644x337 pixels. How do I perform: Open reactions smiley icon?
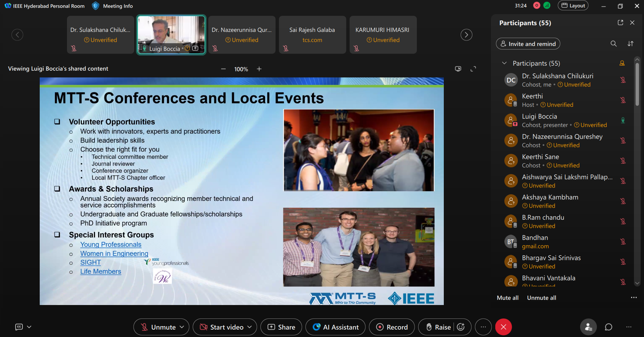pos(461,327)
